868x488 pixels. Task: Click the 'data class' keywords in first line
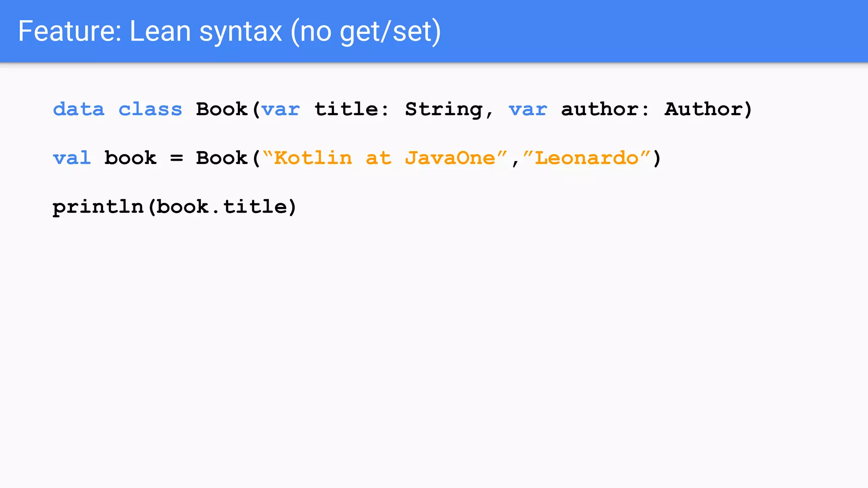pyautogui.click(x=117, y=109)
